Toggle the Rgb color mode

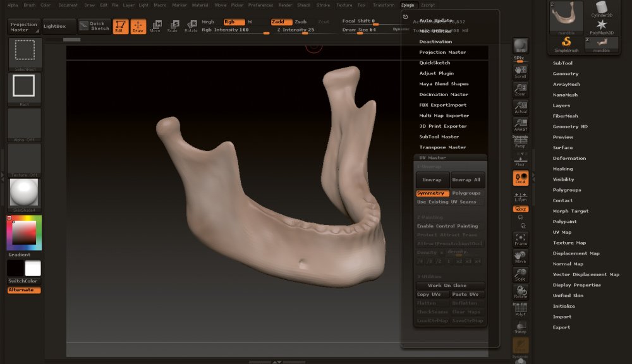234,21
